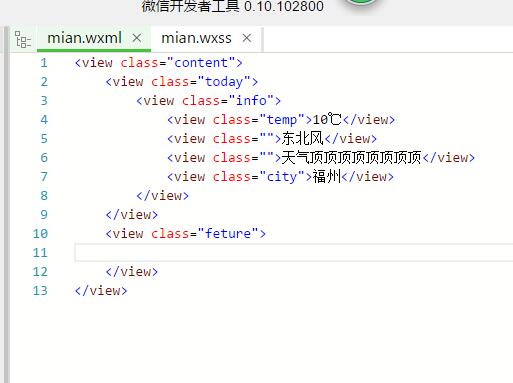Click the left sidebar vertical divider

(7, 203)
